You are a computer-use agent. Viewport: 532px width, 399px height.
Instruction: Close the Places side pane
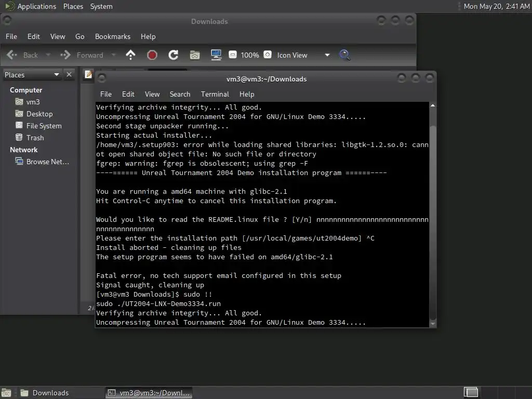coord(69,74)
